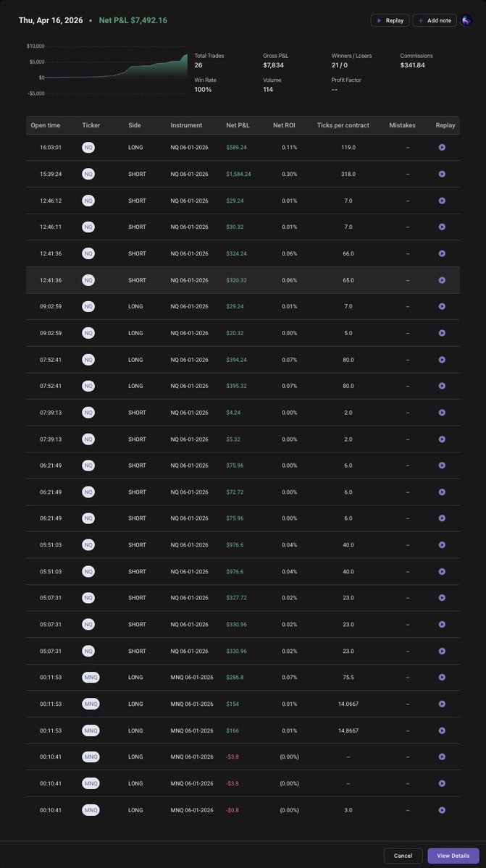The height and width of the screenshot is (868, 486).
Task: Click the Add note button
Action: click(x=435, y=20)
